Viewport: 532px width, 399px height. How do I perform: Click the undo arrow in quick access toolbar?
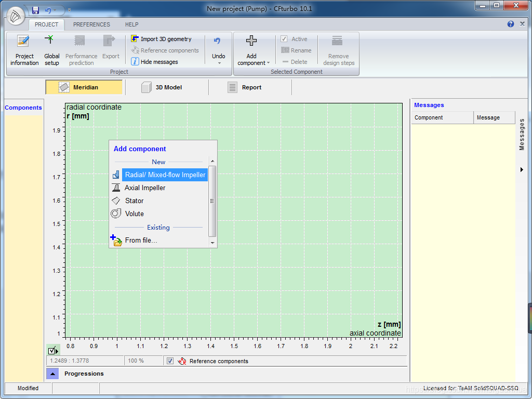[48, 10]
